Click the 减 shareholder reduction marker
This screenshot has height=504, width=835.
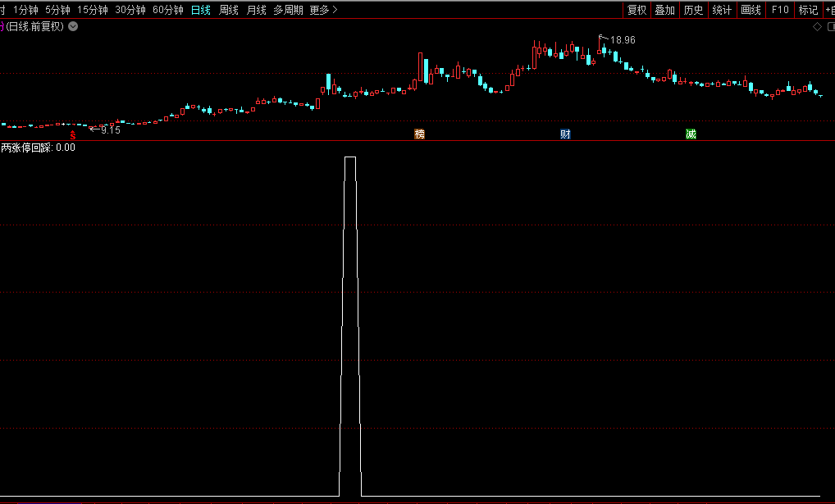pos(691,134)
